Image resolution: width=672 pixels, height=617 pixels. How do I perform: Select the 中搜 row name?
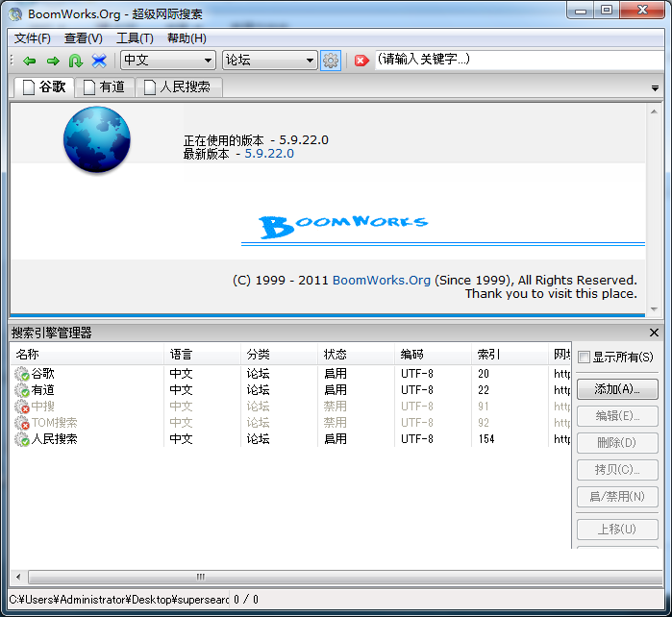pyautogui.click(x=43, y=407)
